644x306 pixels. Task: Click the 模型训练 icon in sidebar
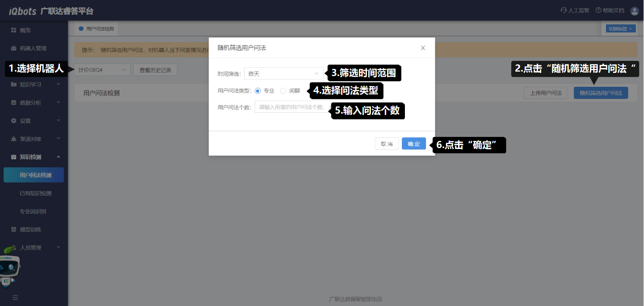13,229
